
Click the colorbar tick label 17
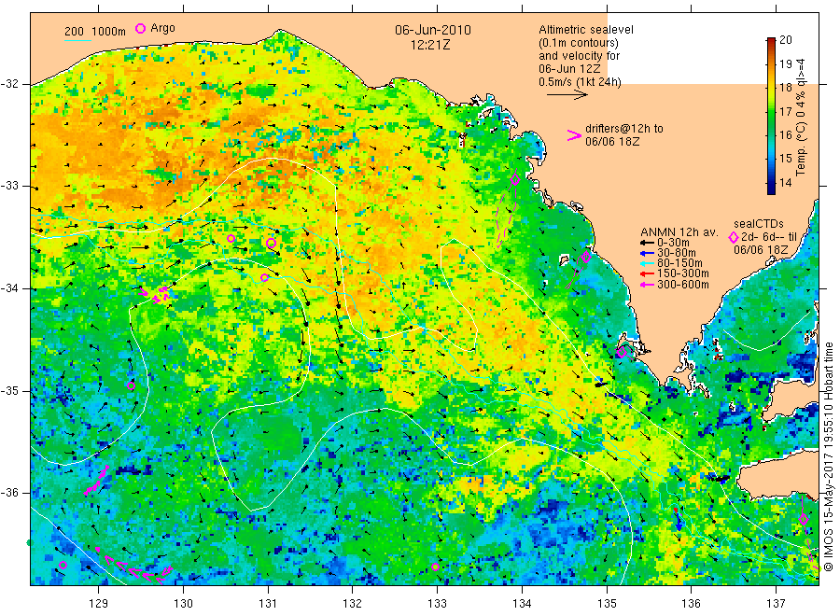pyautogui.click(x=785, y=111)
